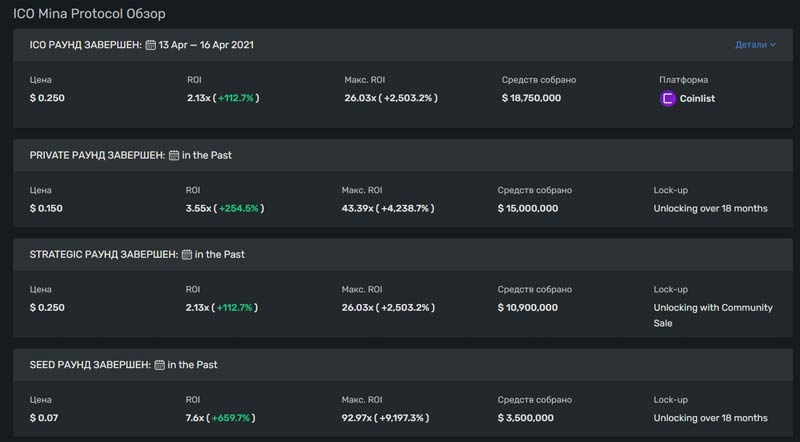Click calendar icon in ICO round header
The image size is (800, 442).
(151, 45)
